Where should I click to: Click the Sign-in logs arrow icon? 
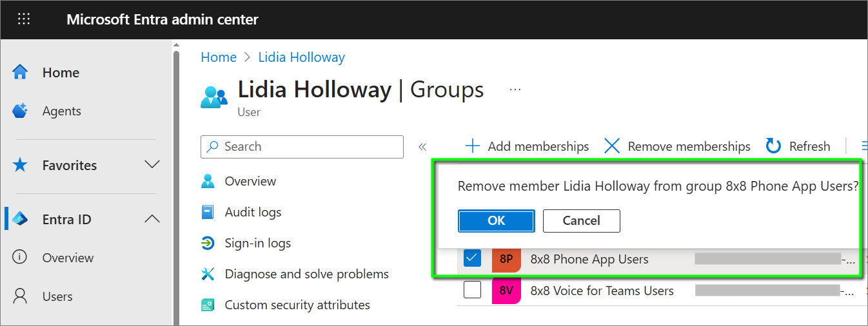pyautogui.click(x=208, y=243)
